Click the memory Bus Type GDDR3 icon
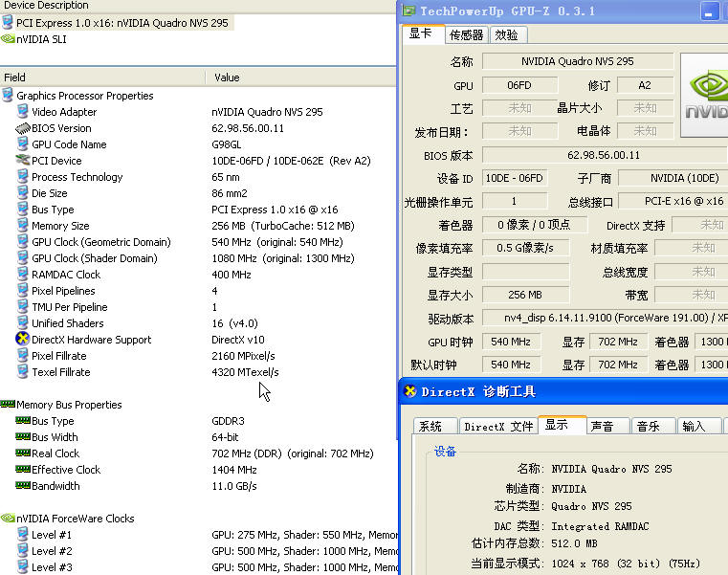 coord(23,420)
